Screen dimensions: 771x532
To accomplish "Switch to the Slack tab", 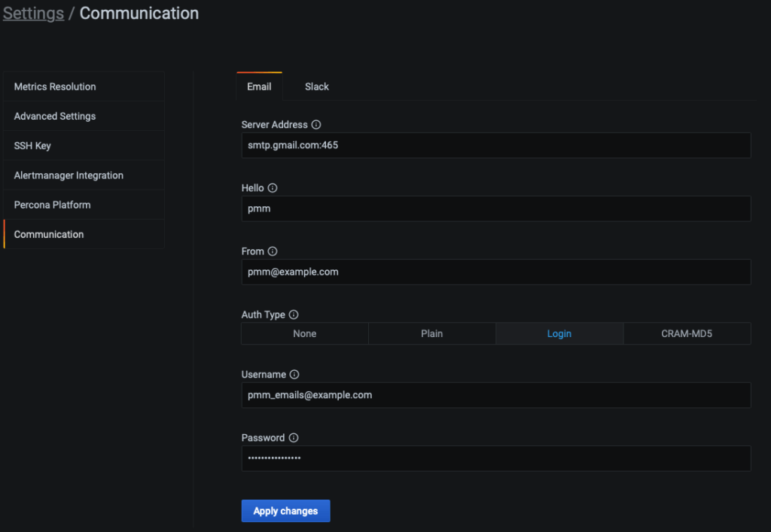I will tap(317, 87).
